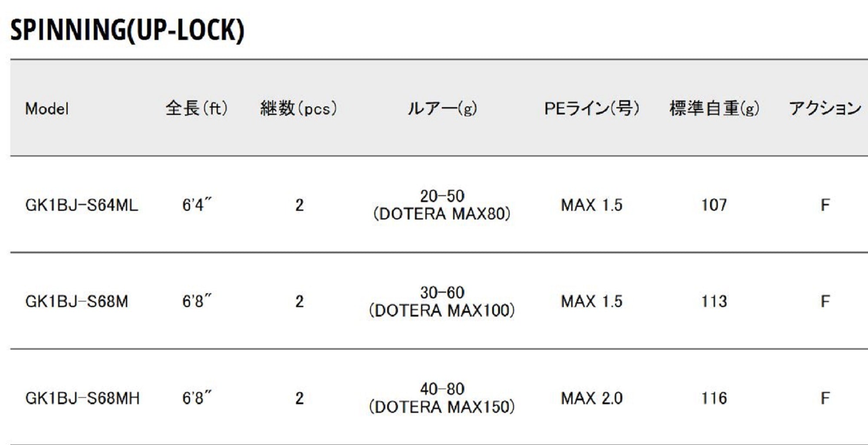Click action F in the GK1BJ-S68MH row
The height and width of the screenshot is (445, 868).
(825, 398)
